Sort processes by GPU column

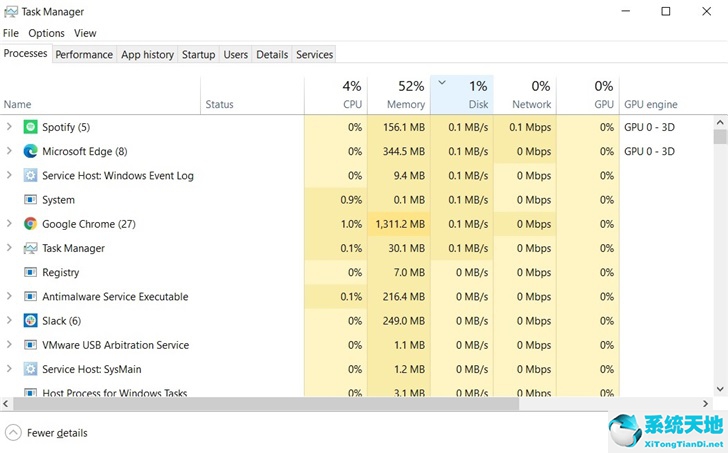[x=588, y=95]
